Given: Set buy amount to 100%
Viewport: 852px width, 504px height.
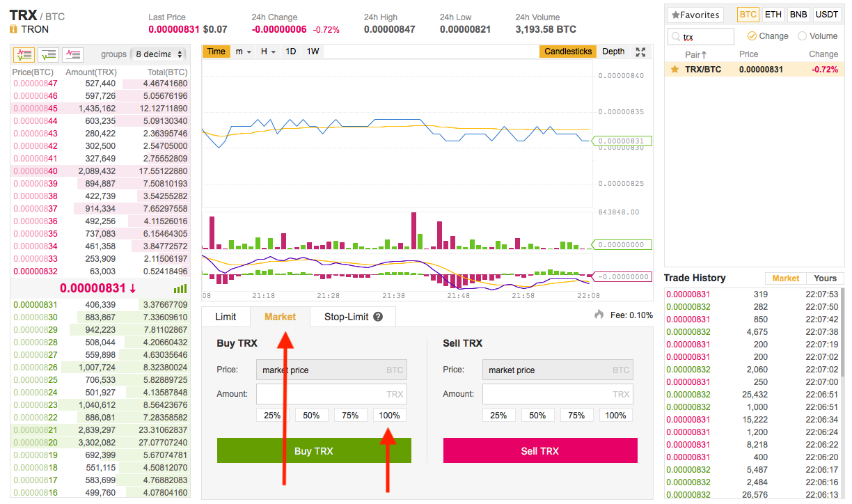Looking at the screenshot, I should pyautogui.click(x=390, y=415).
